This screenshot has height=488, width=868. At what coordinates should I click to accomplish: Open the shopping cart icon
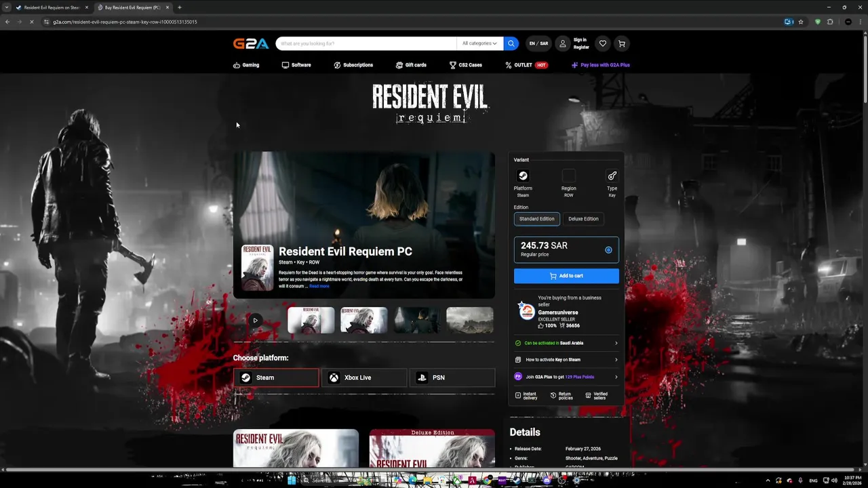621,43
